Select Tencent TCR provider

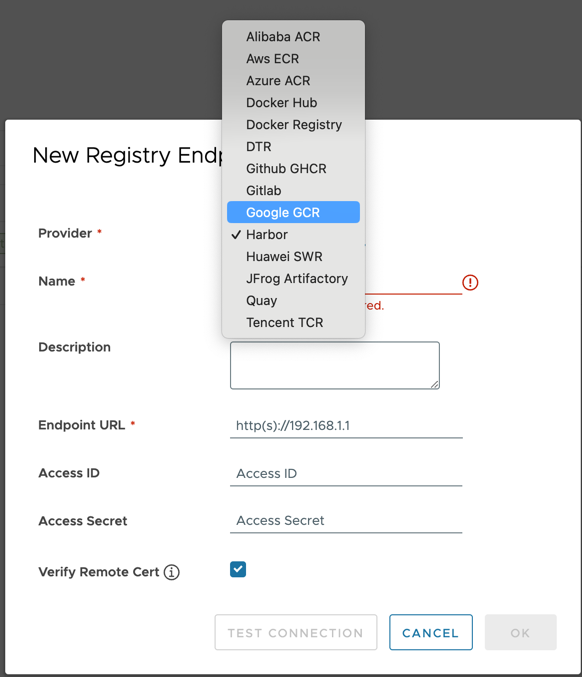click(293, 323)
